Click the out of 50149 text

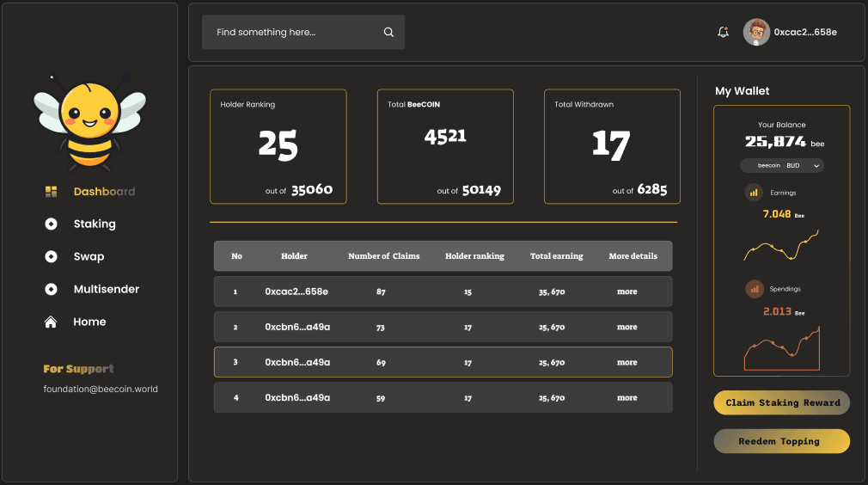click(469, 190)
